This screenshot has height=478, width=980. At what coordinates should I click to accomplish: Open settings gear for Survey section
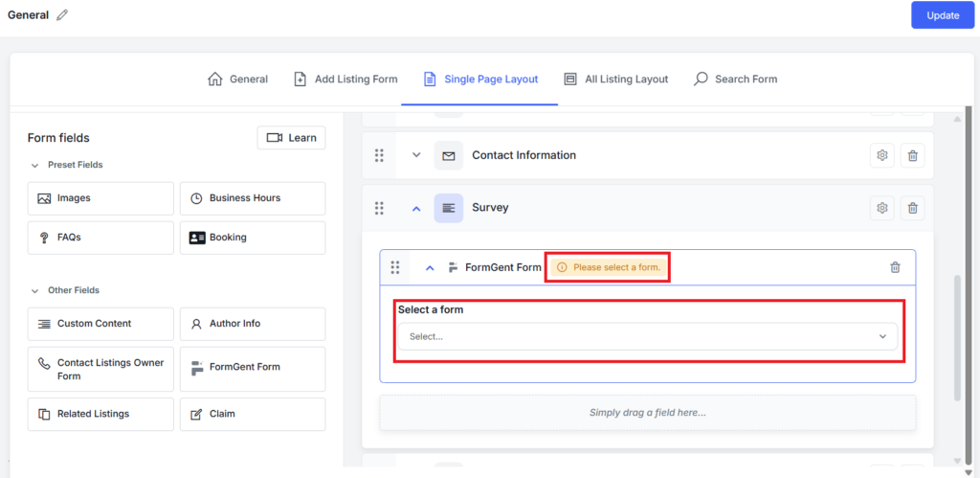(x=882, y=208)
